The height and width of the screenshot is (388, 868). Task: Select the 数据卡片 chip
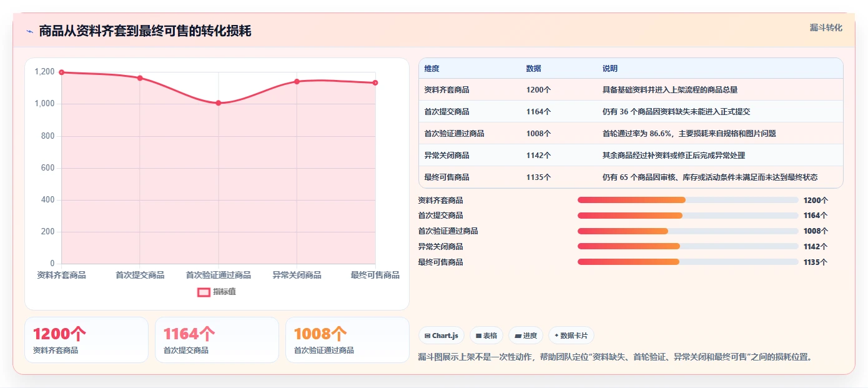click(571, 336)
